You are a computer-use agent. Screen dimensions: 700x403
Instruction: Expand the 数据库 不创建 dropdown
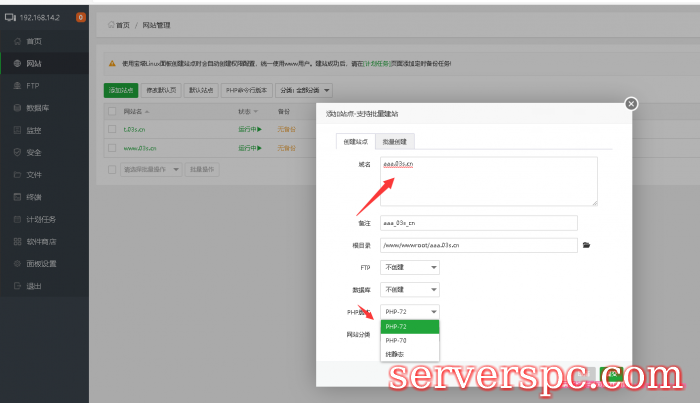410,289
